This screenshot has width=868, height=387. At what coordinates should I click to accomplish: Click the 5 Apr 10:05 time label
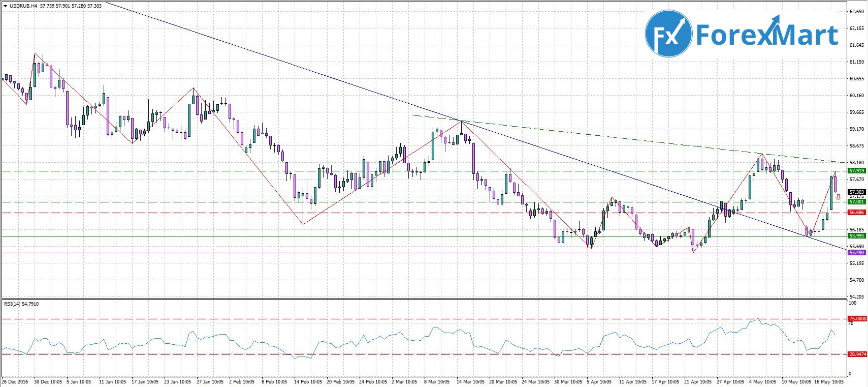tap(599, 382)
